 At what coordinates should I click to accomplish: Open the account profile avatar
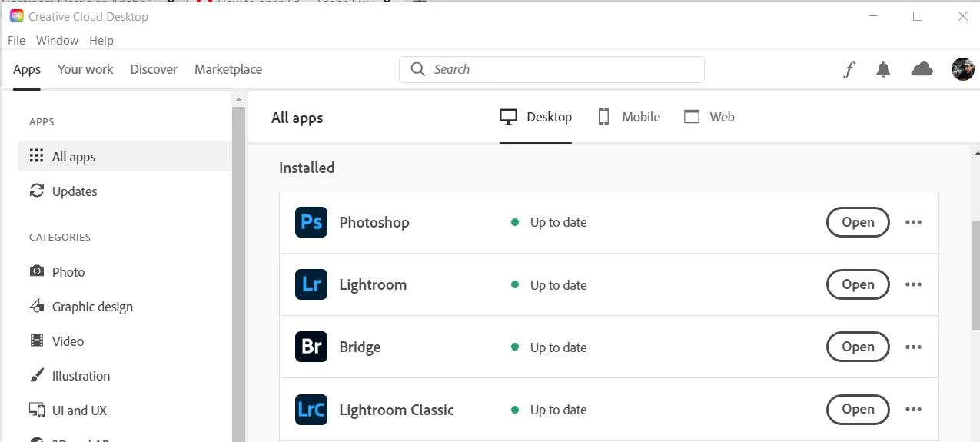pyautogui.click(x=962, y=69)
